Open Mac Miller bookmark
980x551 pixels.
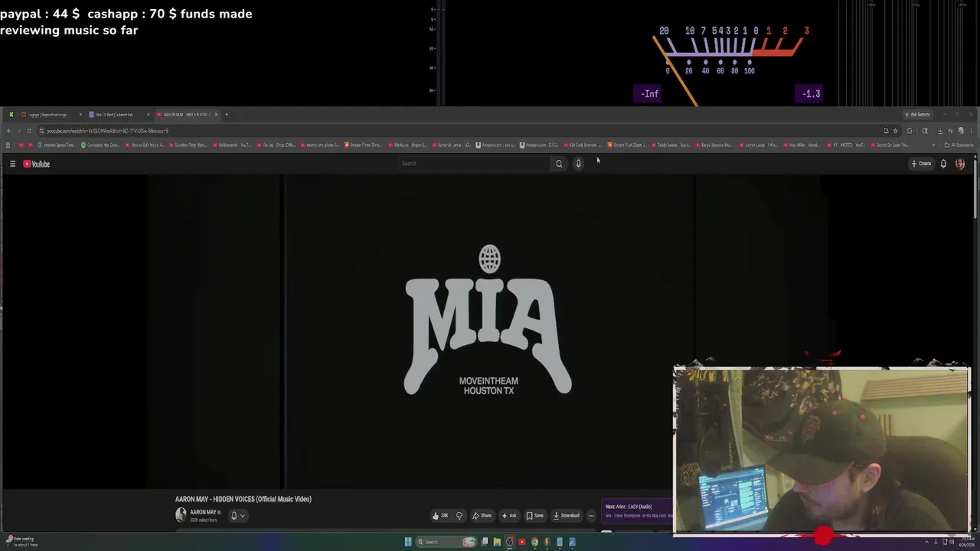(802, 145)
